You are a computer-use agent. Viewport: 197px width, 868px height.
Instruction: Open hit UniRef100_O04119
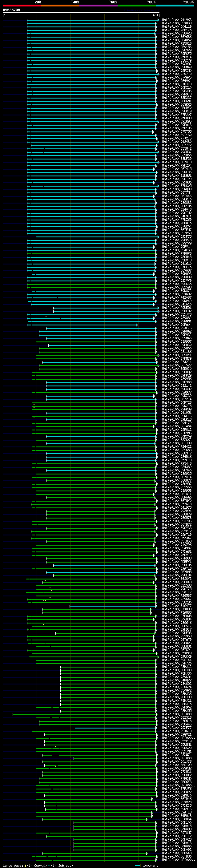pos(177,26)
